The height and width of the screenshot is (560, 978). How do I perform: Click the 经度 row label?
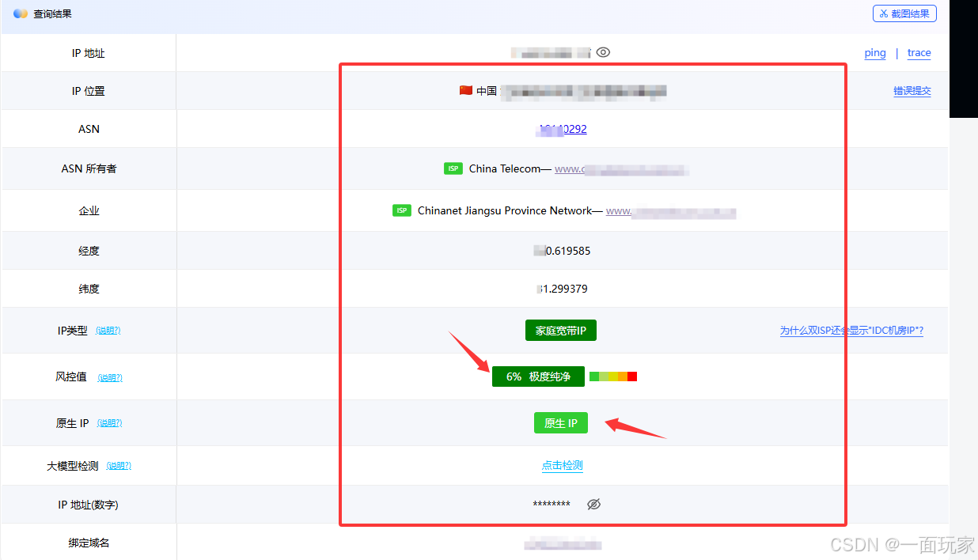pos(89,251)
